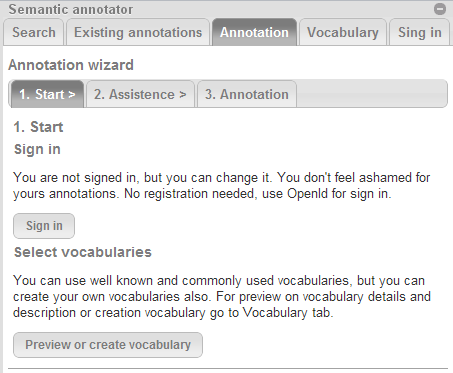Click the 'well known and commonly used vocabularies' paragraph
This screenshot has height=373, width=453.
click(222, 296)
